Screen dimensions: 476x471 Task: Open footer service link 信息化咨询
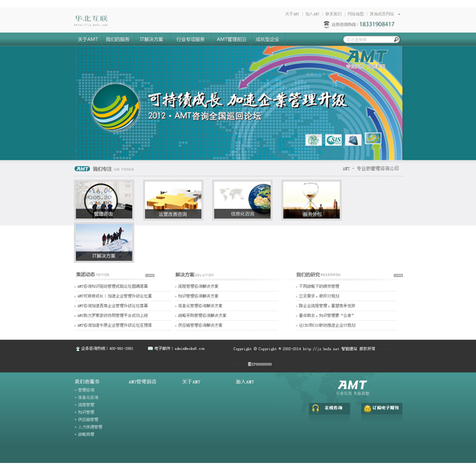pos(88,398)
